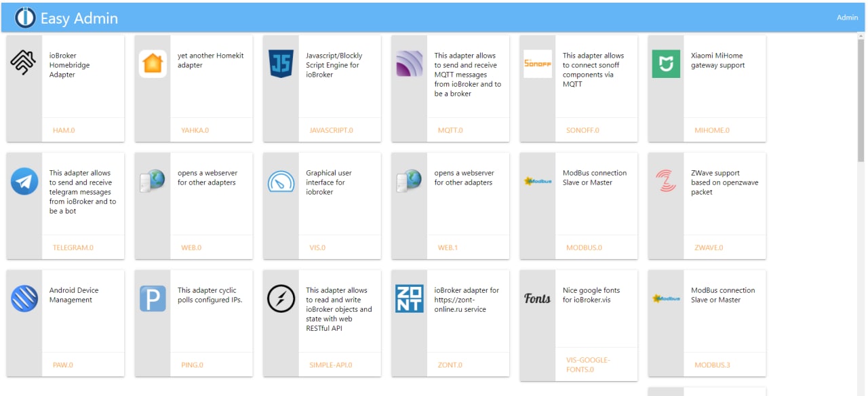Click the Telegram paper plane icon
Screen dimensions: 868x396
pos(24,181)
